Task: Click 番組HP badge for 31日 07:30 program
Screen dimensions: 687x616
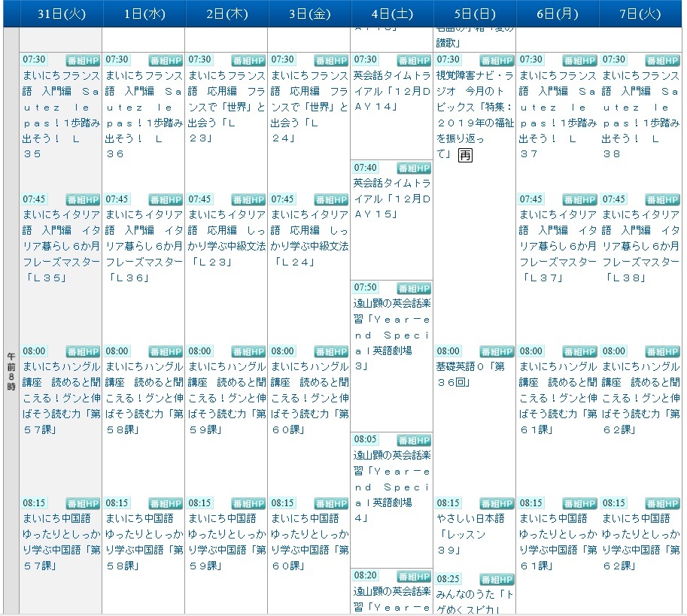Action: [x=83, y=60]
